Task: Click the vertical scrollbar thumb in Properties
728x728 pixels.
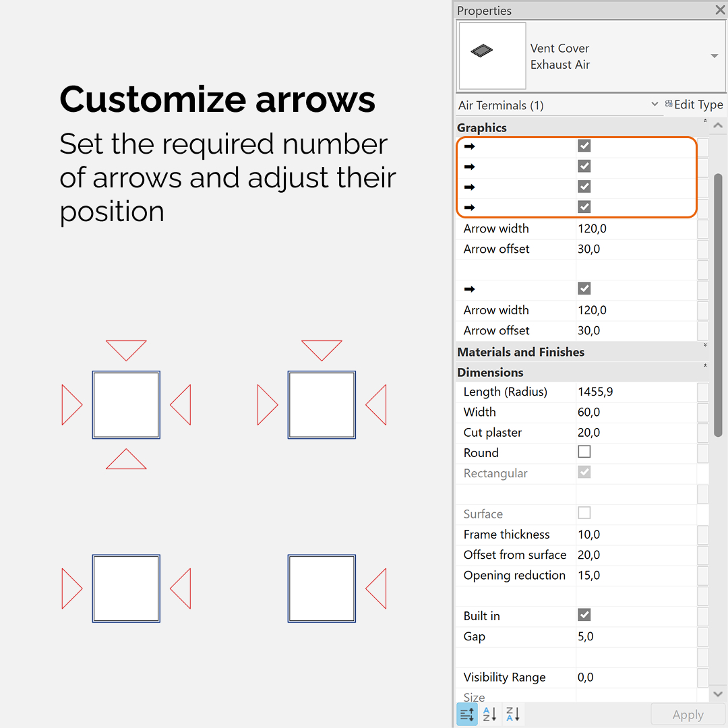Action: click(x=718, y=305)
